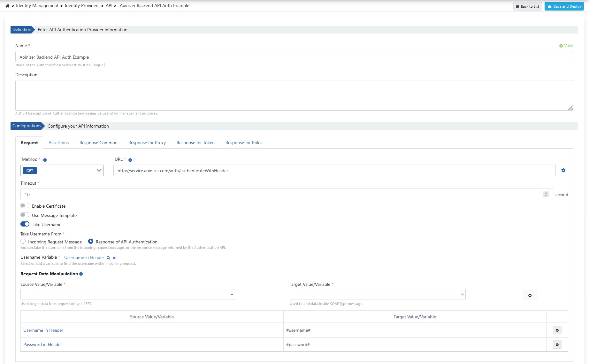Enable the Certificate toggle
589x364 pixels.
coord(25,206)
